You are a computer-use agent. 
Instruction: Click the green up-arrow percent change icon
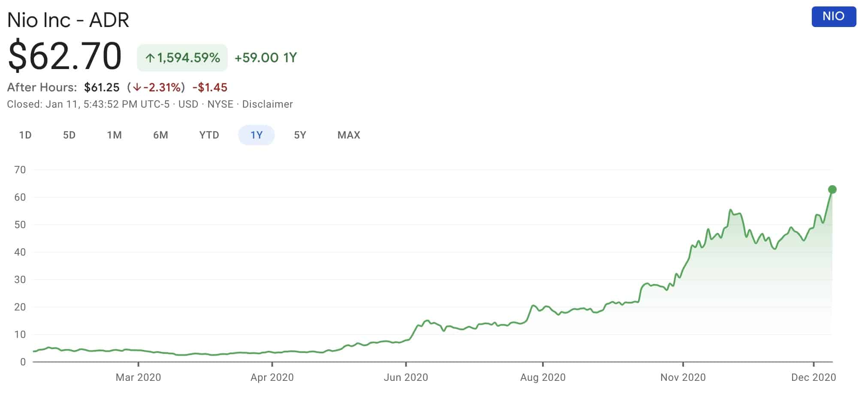[x=150, y=58]
